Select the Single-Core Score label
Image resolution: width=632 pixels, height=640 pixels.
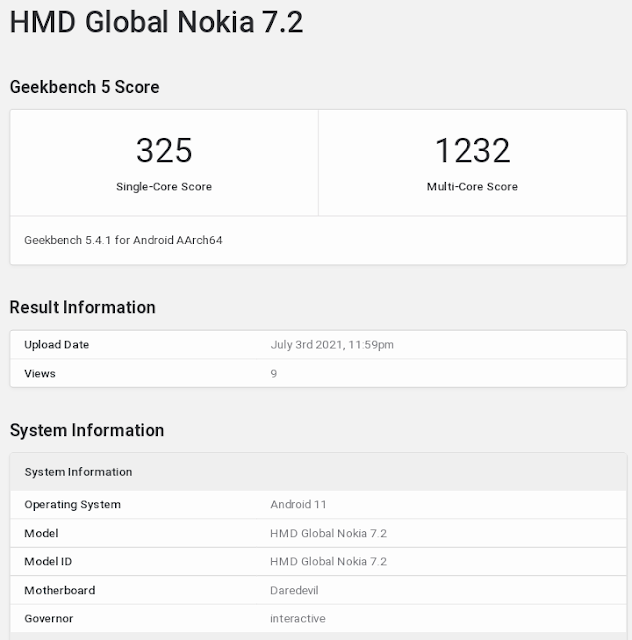click(164, 187)
